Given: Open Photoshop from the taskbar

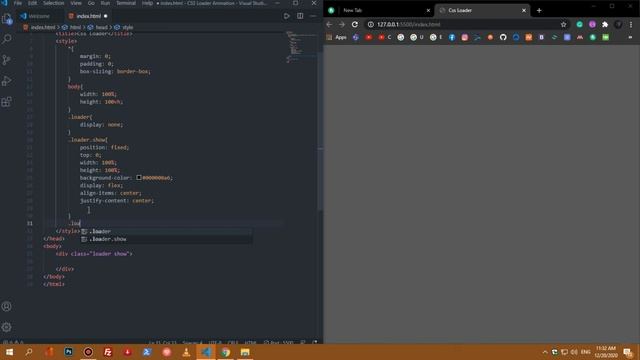Looking at the screenshot, I should tap(69, 352).
